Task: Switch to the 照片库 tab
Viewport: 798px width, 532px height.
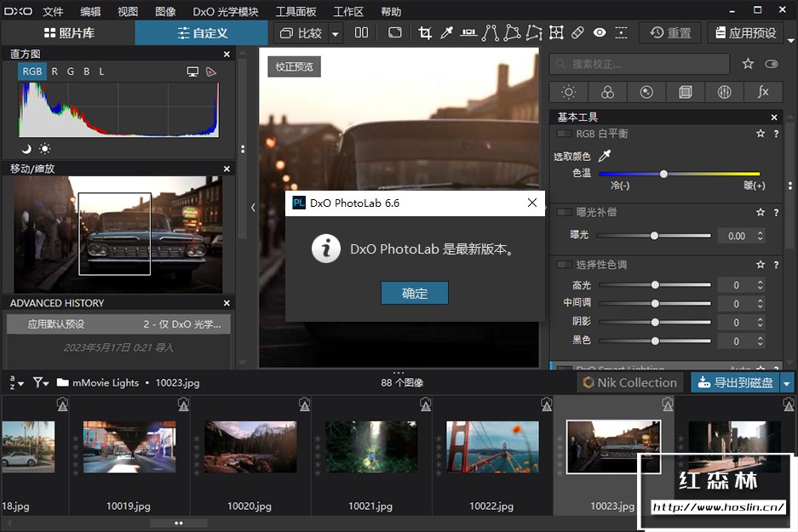Action: [x=68, y=33]
